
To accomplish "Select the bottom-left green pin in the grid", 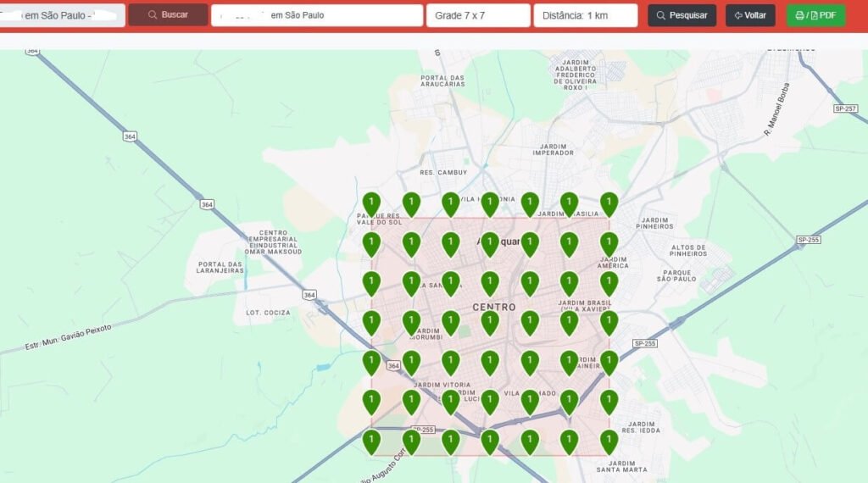I will (371, 441).
